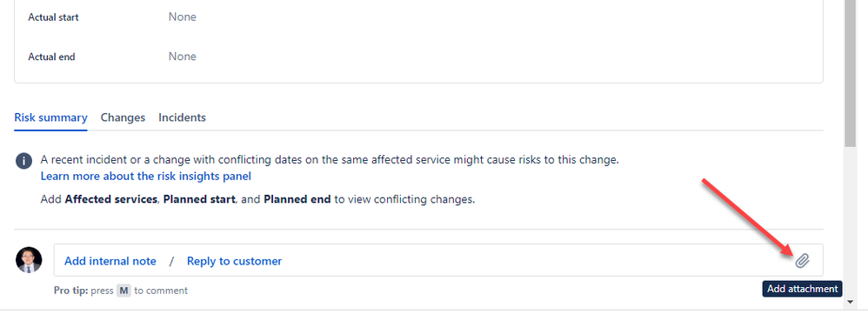Click the paperclip Add attachment icon

802,261
